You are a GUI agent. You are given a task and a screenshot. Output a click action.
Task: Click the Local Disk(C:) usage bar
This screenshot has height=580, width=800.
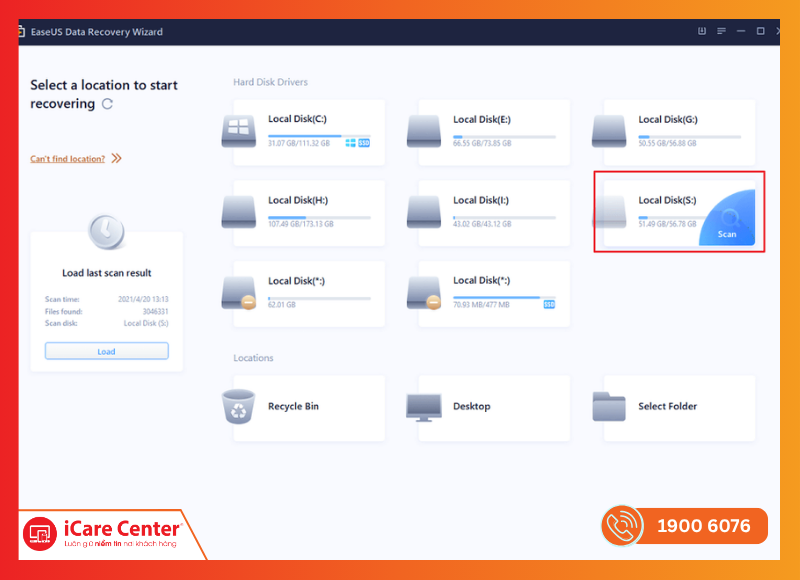pyautogui.click(x=305, y=135)
